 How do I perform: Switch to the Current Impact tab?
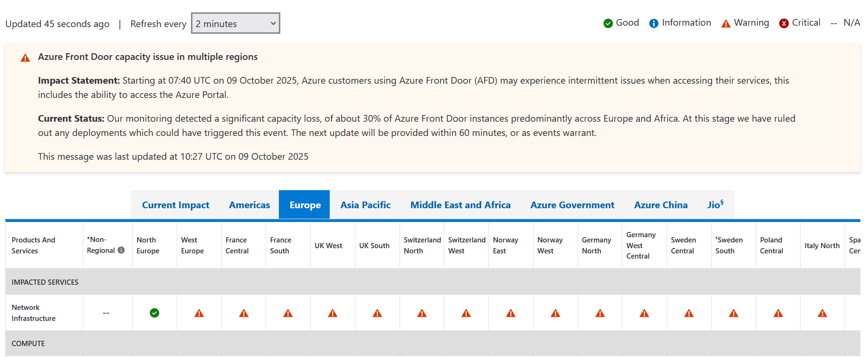click(175, 205)
